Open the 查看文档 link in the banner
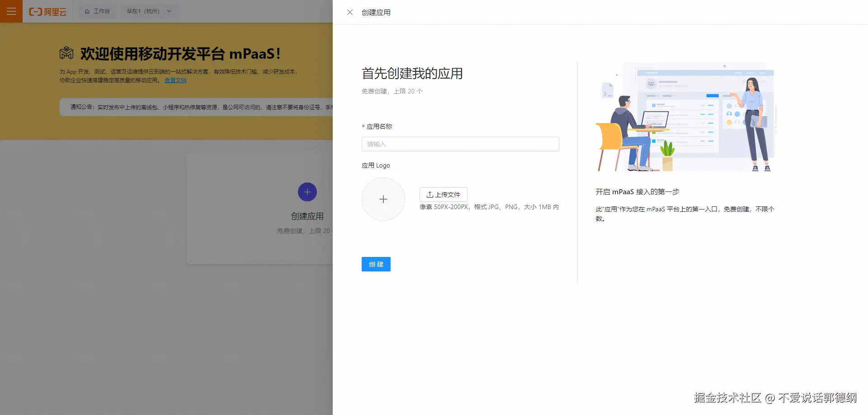 (x=175, y=80)
